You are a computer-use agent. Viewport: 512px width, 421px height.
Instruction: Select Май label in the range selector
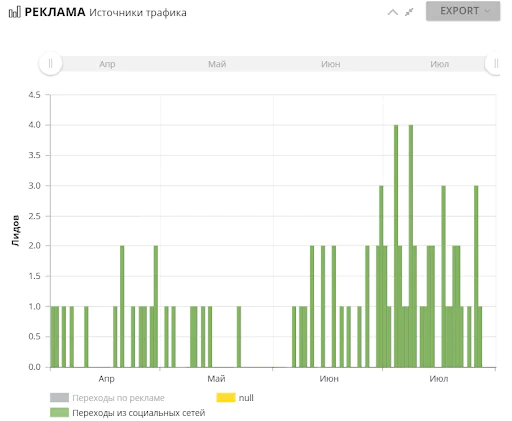coord(217,64)
